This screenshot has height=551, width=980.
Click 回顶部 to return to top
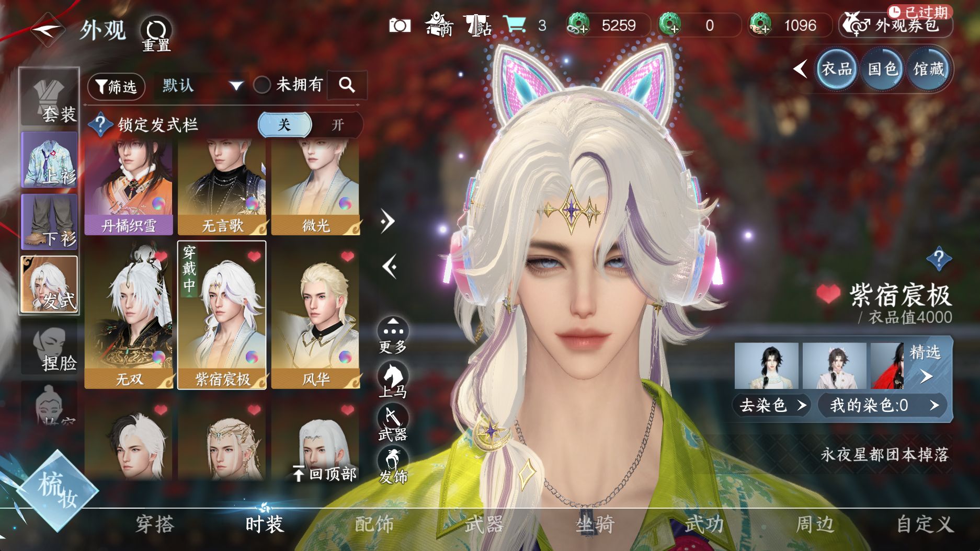coord(325,474)
